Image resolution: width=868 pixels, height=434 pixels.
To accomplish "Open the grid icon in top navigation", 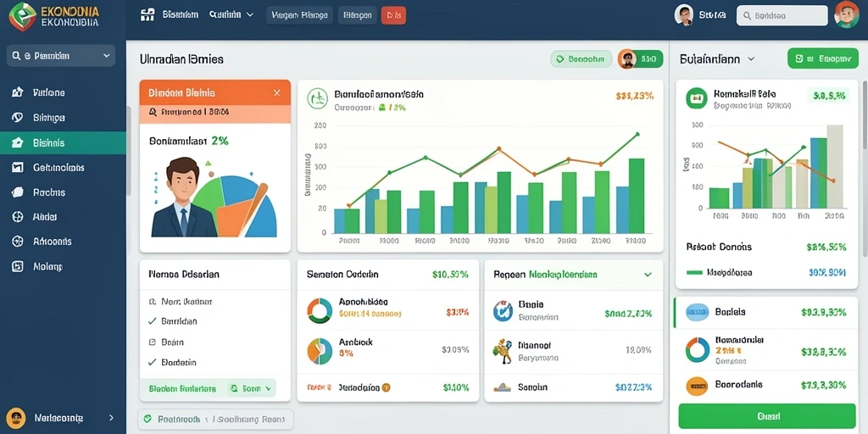I will (147, 15).
